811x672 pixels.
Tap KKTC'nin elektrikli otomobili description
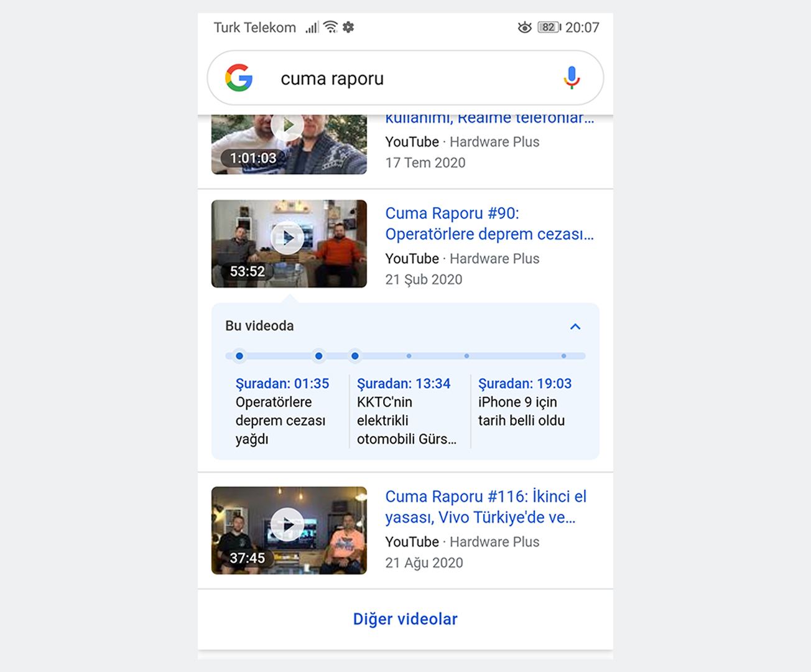[407, 421]
